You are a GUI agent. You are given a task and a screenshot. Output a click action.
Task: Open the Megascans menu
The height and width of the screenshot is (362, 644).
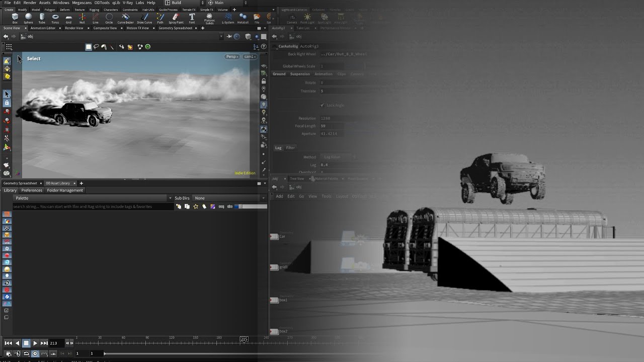82,3
